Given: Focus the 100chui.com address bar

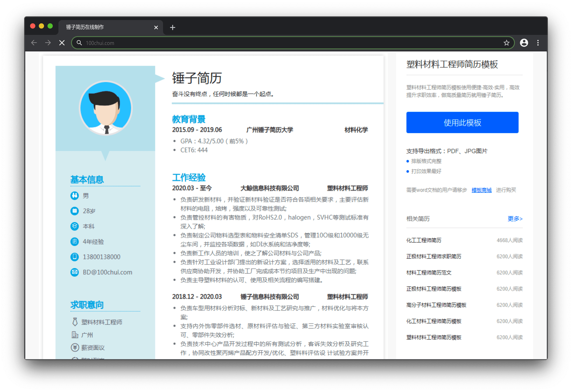Looking at the screenshot, I should coord(293,43).
